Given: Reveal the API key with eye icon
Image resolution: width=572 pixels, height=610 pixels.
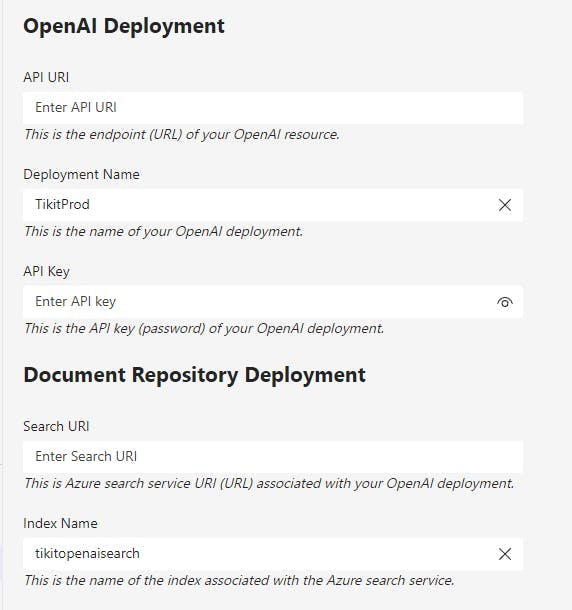Looking at the screenshot, I should pos(505,302).
